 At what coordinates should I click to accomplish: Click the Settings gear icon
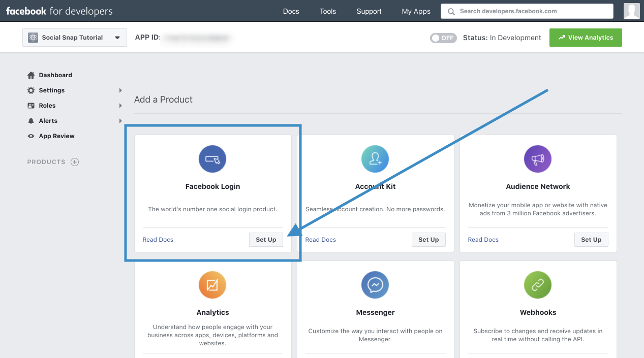(x=30, y=90)
